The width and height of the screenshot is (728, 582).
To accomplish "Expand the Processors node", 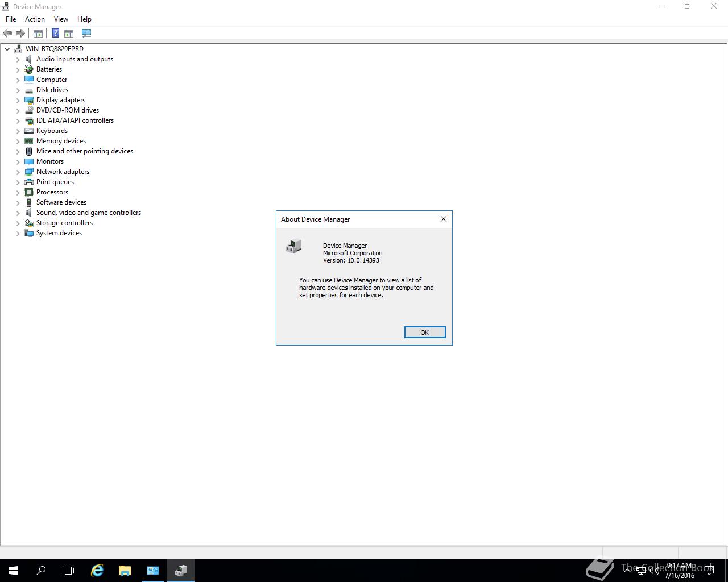I will coord(18,192).
